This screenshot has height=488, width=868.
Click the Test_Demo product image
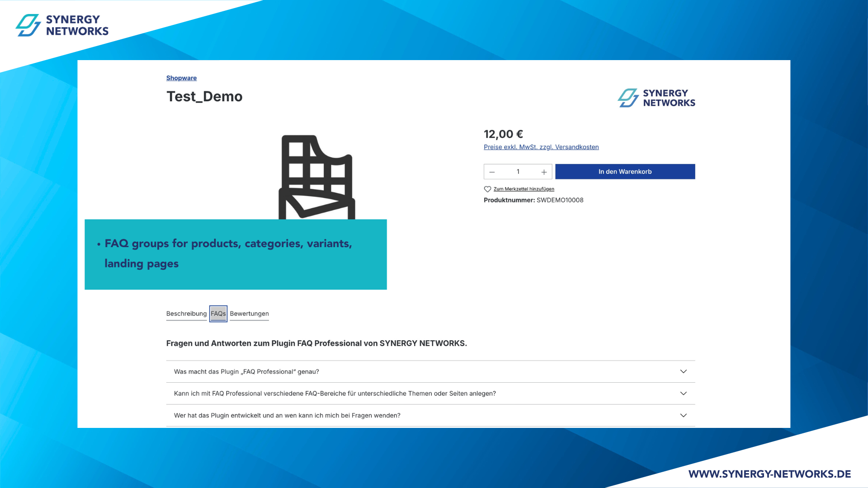coord(316,177)
